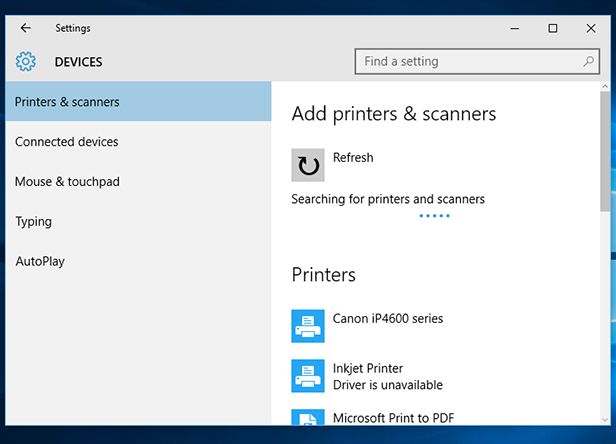616x444 pixels.
Task: Minimize the Settings window
Action: [515, 28]
